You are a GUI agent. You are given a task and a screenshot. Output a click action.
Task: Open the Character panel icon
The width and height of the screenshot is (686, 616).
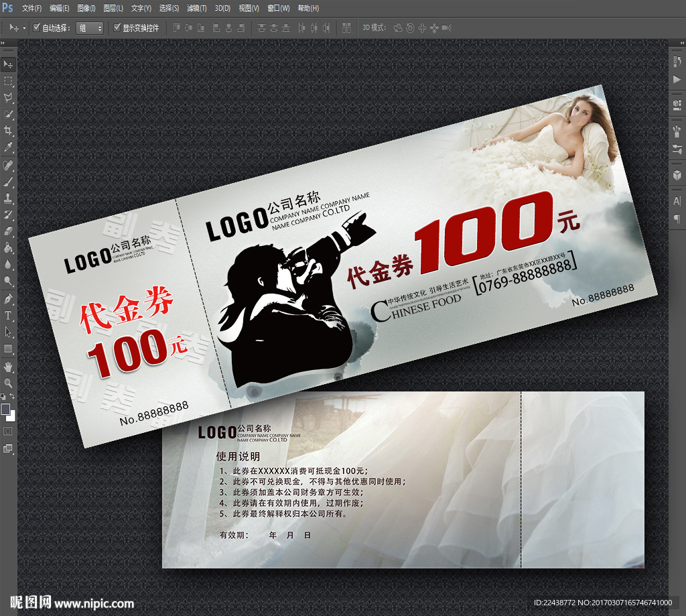pyautogui.click(x=677, y=200)
